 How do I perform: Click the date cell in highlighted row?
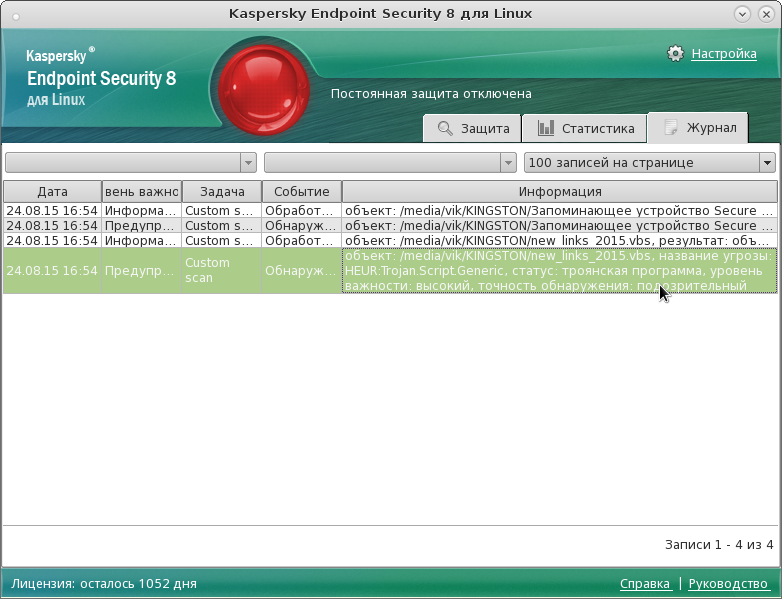click(x=52, y=270)
